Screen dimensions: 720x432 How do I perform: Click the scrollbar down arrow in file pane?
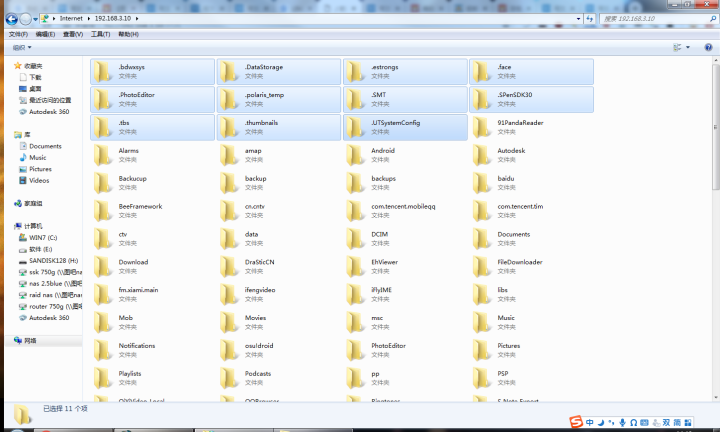click(715, 398)
